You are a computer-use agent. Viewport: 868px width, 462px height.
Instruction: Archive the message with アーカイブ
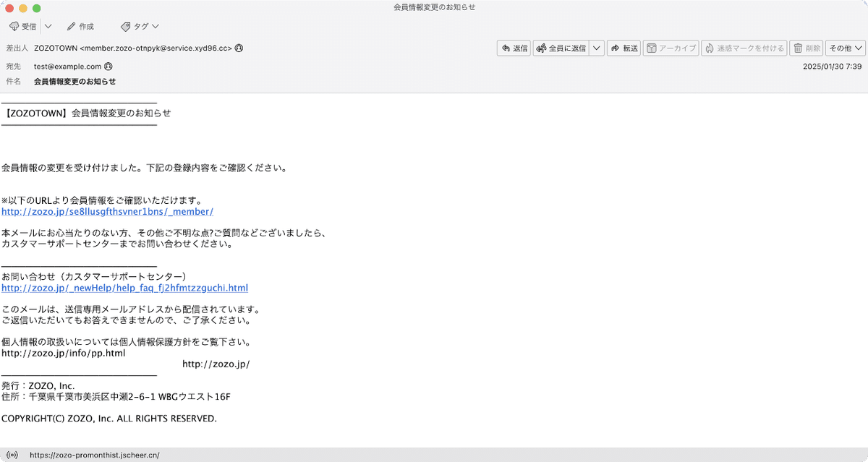click(x=671, y=48)
